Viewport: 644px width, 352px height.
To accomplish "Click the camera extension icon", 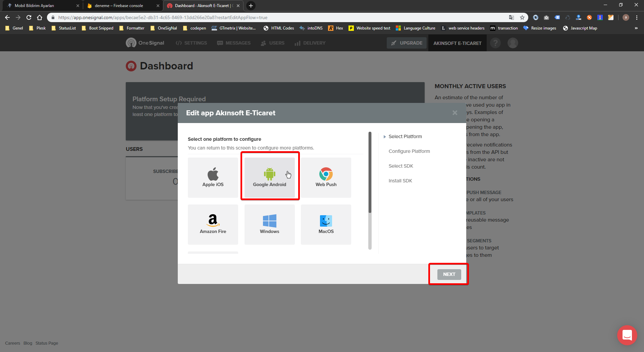I will [546, 17].
